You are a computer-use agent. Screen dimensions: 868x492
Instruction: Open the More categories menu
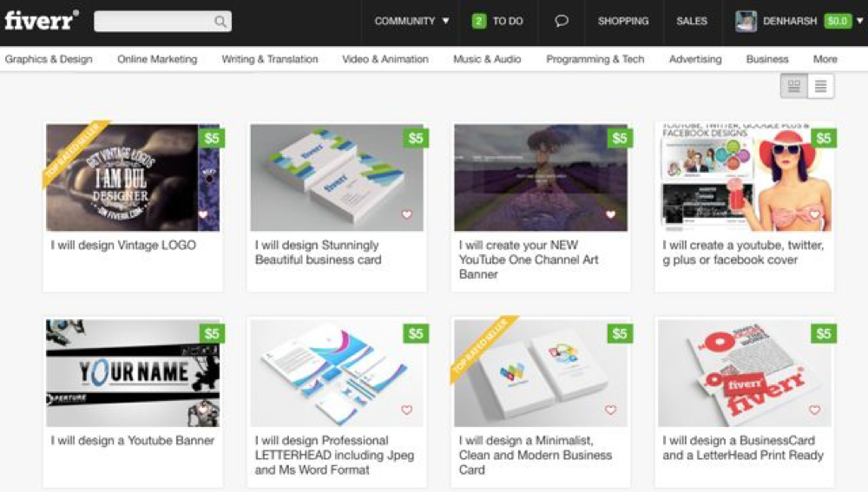(825, 59)
